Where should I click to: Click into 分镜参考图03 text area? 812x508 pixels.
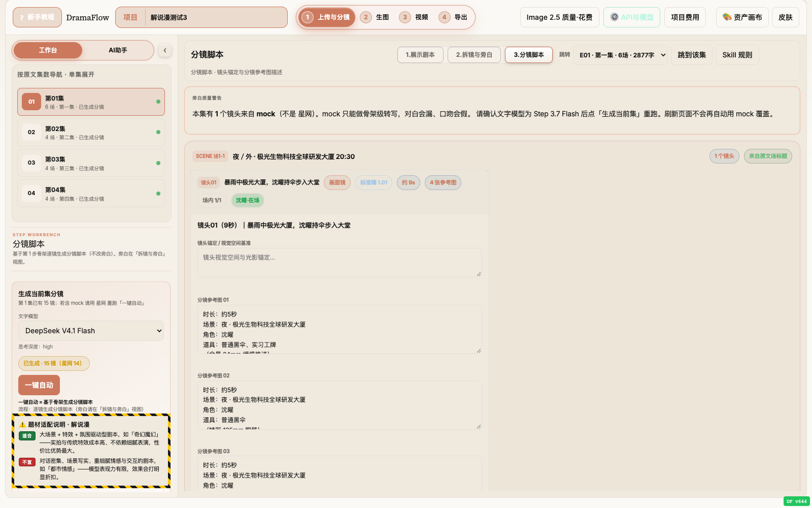[340, 474]
